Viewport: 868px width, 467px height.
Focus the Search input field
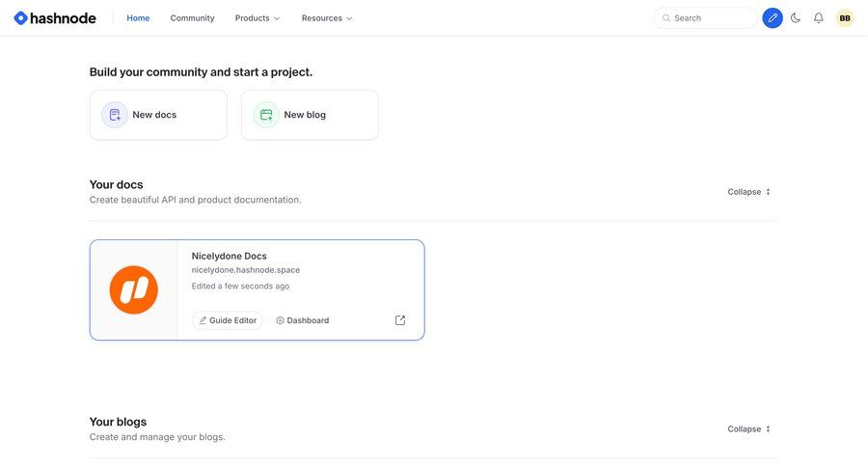tap(705, 18)
